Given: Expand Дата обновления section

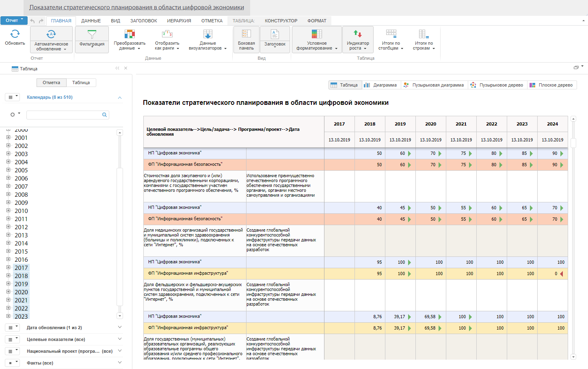Looking at the screenshot, I should tap(120, 327).
